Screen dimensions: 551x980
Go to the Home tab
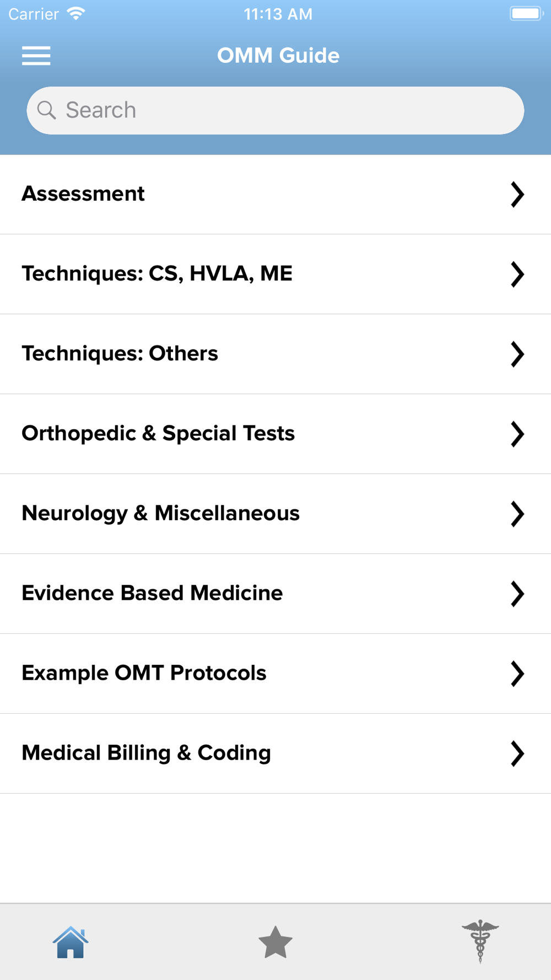[x=71, y=942]
